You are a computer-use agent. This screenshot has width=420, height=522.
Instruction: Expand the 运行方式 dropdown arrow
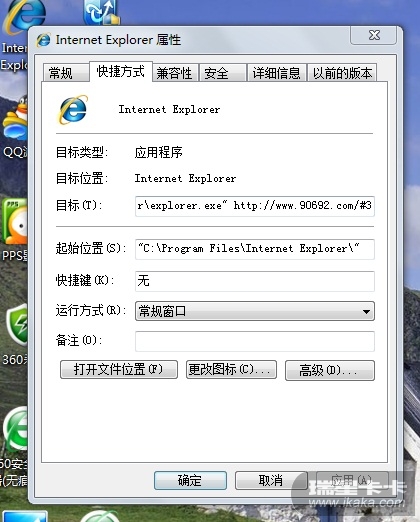click(x=366, y=312)
